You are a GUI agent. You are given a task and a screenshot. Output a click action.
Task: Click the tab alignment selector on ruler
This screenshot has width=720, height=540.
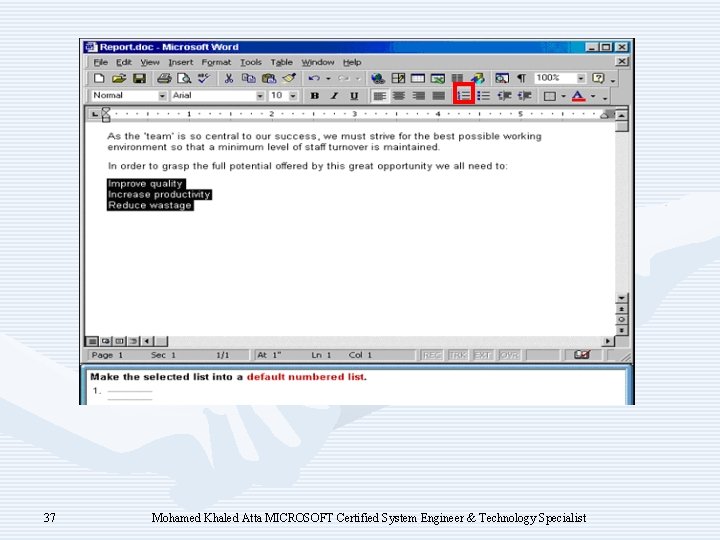coord(95,114)
